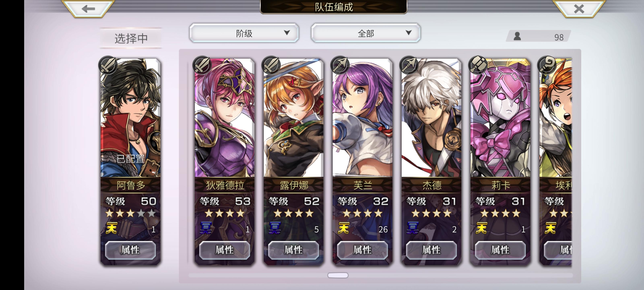The image size is (644, 290).
Task: Click the spear class icon on 芙兰 card
Action: [340, 65]
